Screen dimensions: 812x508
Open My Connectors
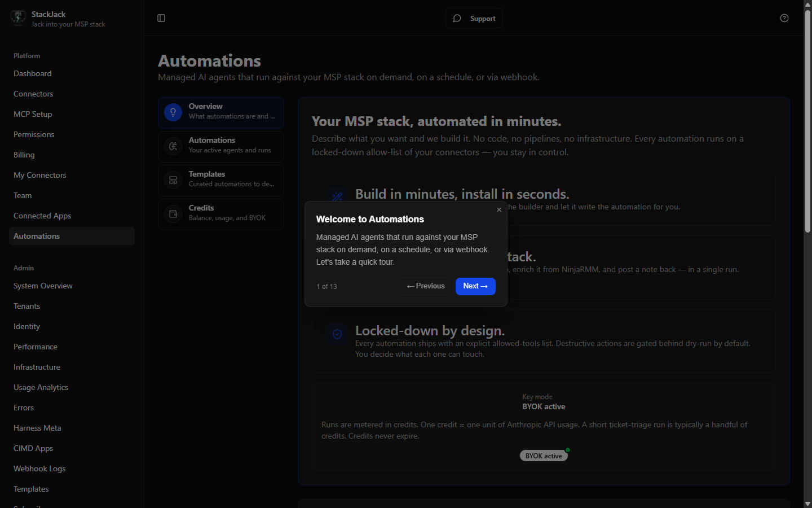[72, 175]
